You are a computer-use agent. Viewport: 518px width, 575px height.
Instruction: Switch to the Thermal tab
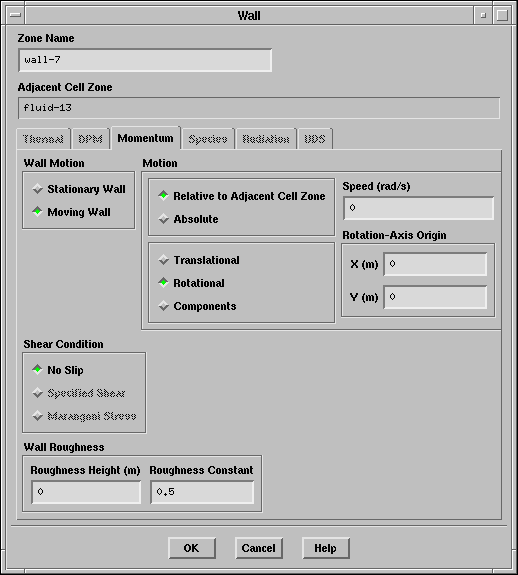click(x=43, y=139)
